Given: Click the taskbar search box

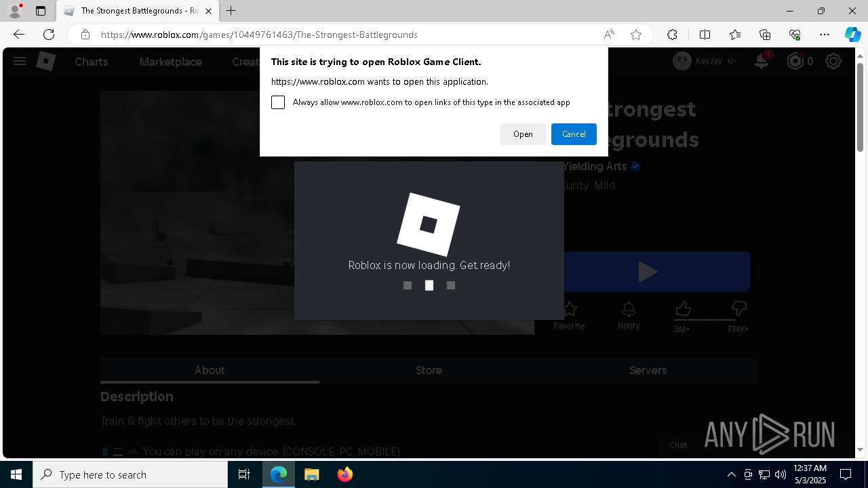Looking at the screenshot, I should point(130,474).
